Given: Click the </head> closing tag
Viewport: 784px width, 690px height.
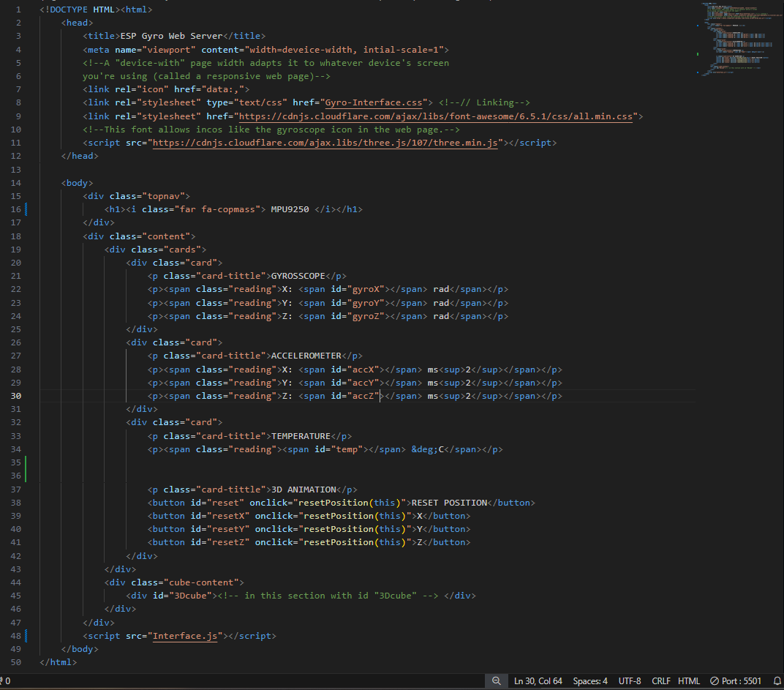Looking at the screenshot, I should (x=80, y=156).
